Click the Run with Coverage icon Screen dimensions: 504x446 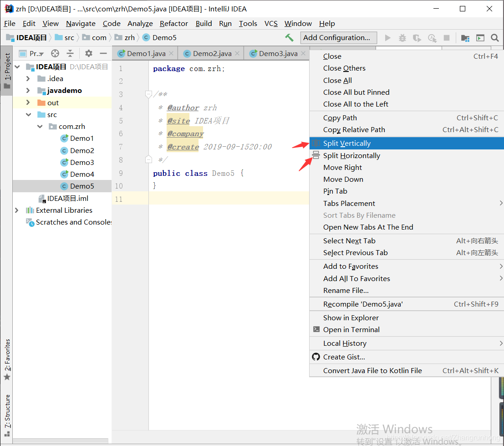click(417, 38)
